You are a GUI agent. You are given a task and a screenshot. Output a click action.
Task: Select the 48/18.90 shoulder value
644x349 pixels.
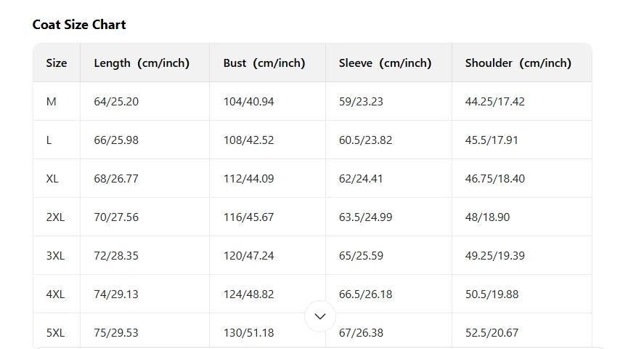[x=488, y=217]
